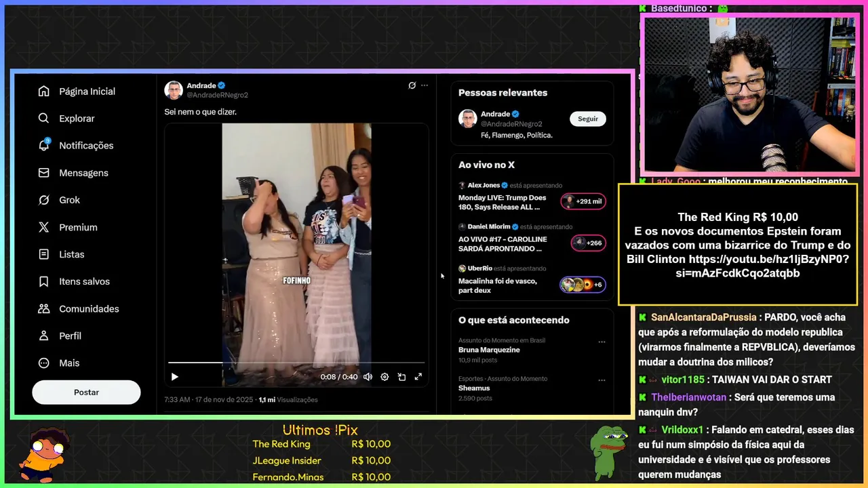Image resolution: width=868 pixels, height=488 pixels.
Task: Click the Pepe frog emote at the bottom
Action: [608, 452]
